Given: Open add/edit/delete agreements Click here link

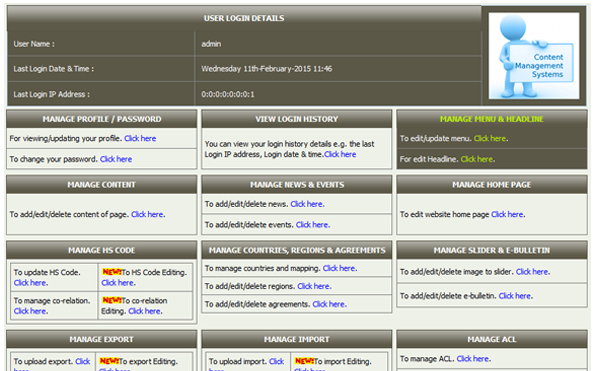Looking at the screenshot, I should tap(329, 304).
